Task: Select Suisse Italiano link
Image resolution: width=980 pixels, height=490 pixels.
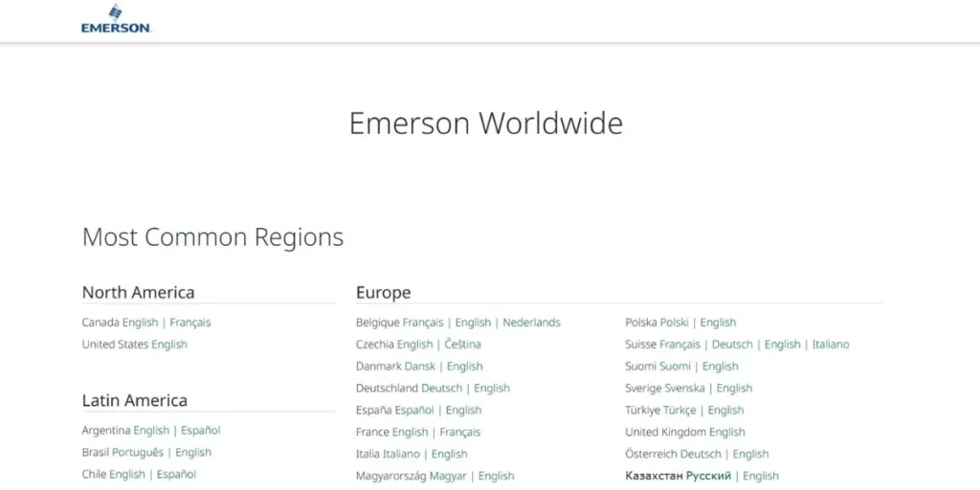Action: [831, 345]
